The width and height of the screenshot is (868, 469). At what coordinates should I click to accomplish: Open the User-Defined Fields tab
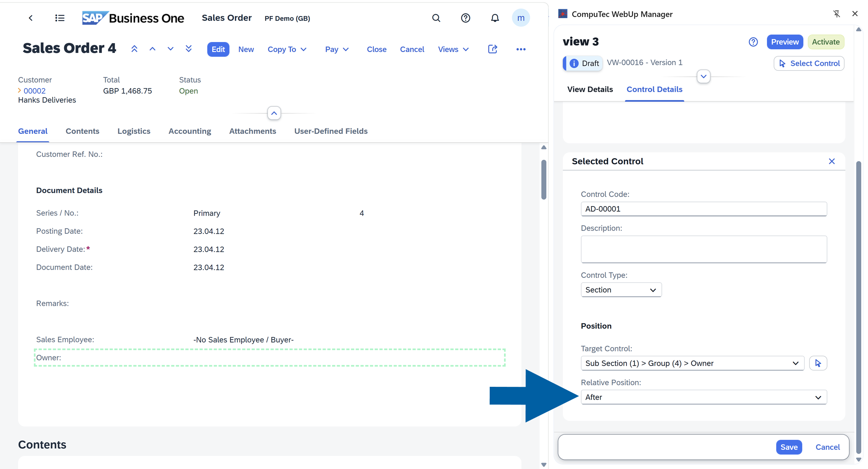tap(331, 131)
